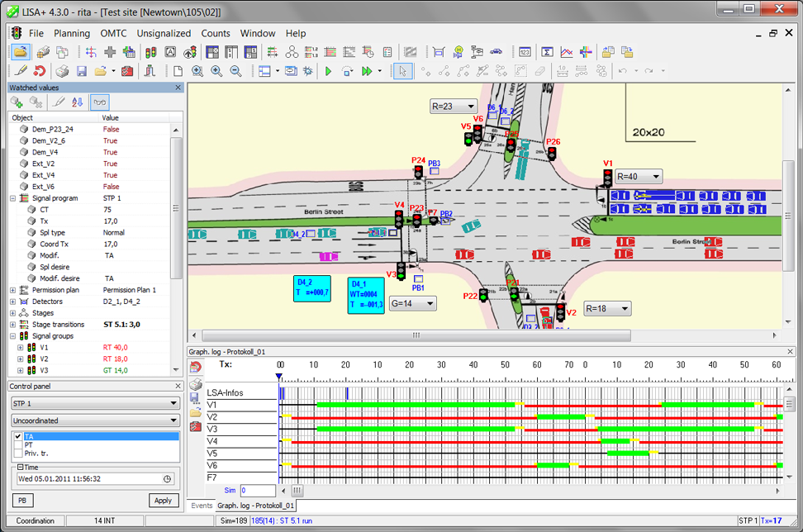Enable the PT checkbox
The width and height of the screenshot is (803, 532).
18,444
